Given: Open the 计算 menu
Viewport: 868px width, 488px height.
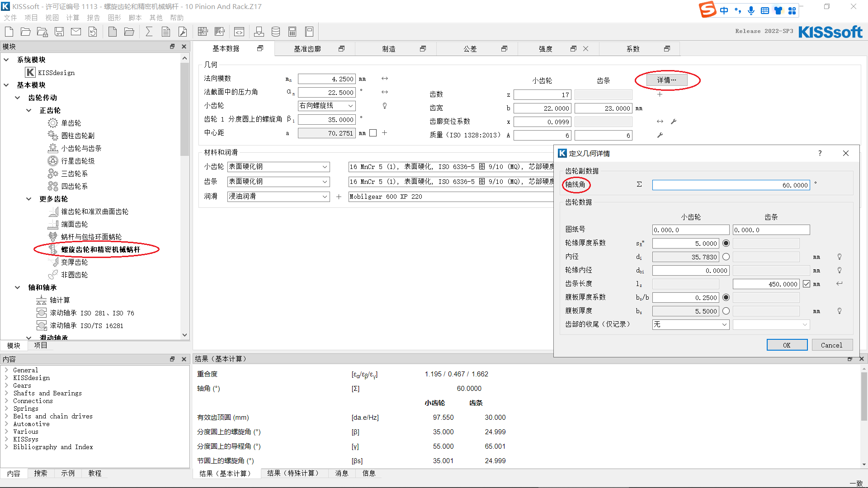Looking at the screenshot, I should point(73,18).
